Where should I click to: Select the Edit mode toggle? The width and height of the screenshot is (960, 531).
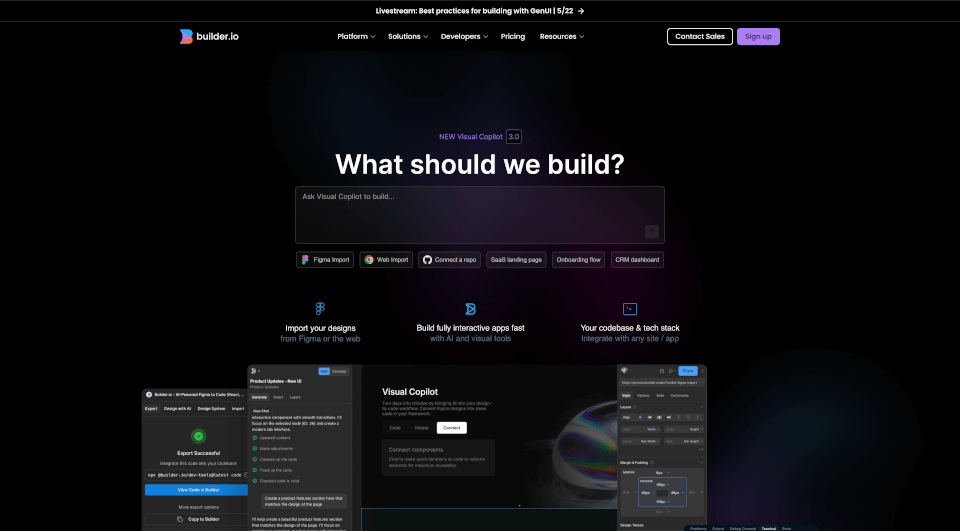click(x=324, y=371)
